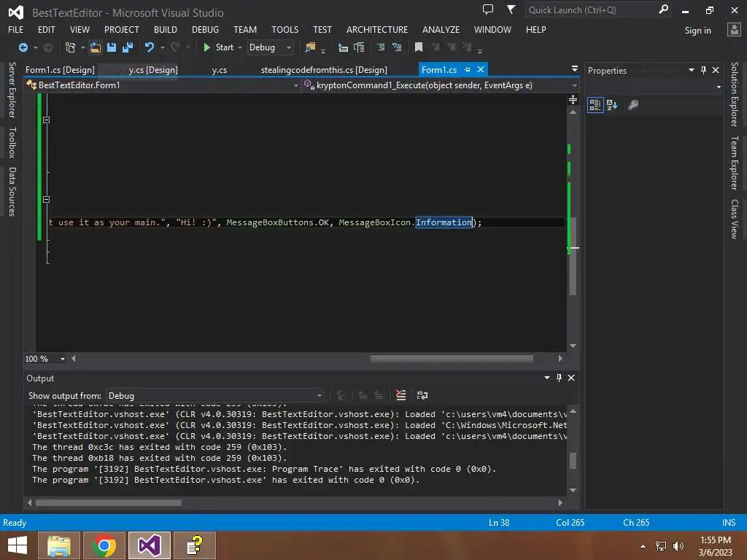This screenshot has width=747, height=560.
Task: Click the Property Pages wrench icon
Action: 633,105
